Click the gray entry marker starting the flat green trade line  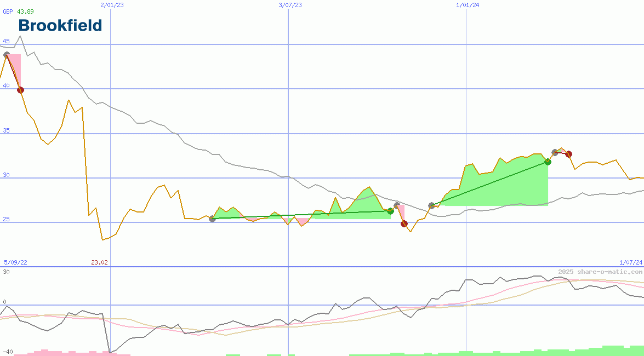(212, 219)
